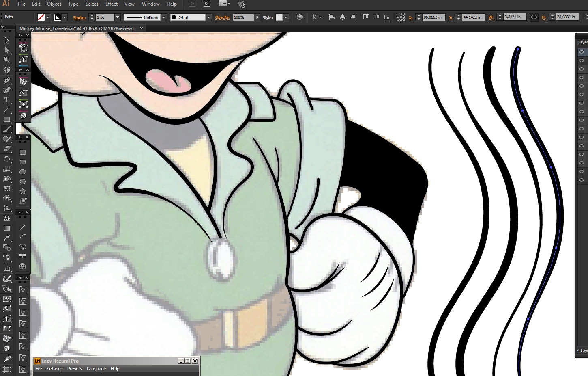The height and width of the screenshot is (376, 588).
Task: Click the fill color swatch in control bar
Action: pyautogui.click(x=41, y=17)
